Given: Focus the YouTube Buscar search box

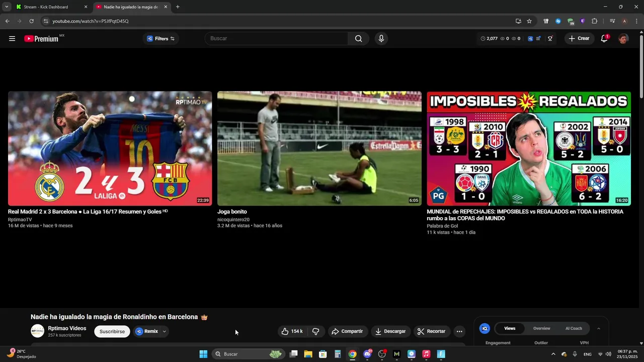Looking at the screenshot, I should pos(276,39).
